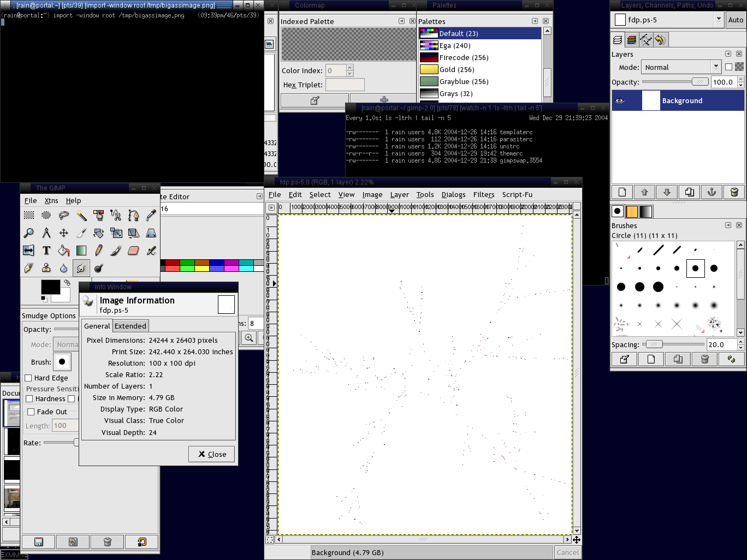
Task: Open the Layers tab configuration menu arrow
Action: (x=728, y=54)
